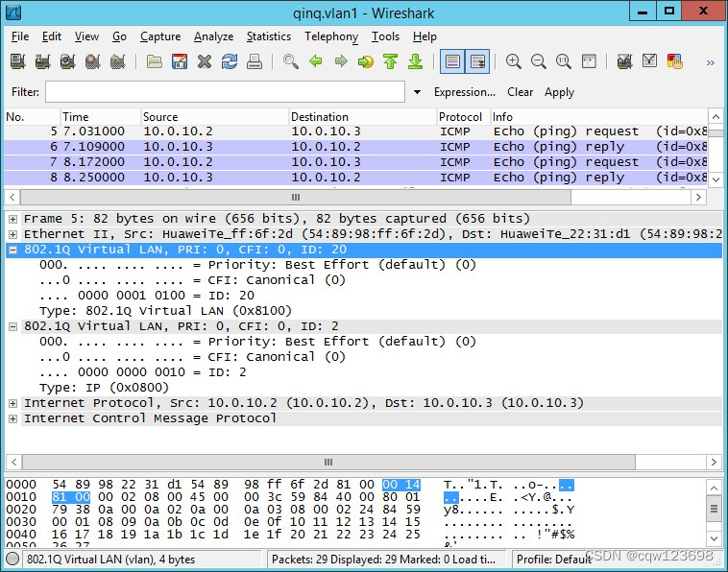Image resolution: width=728 pixels, height=572 pixels.
Task: Open the Analyze menu
Action: pyautogui.click(x=213, y=36)
